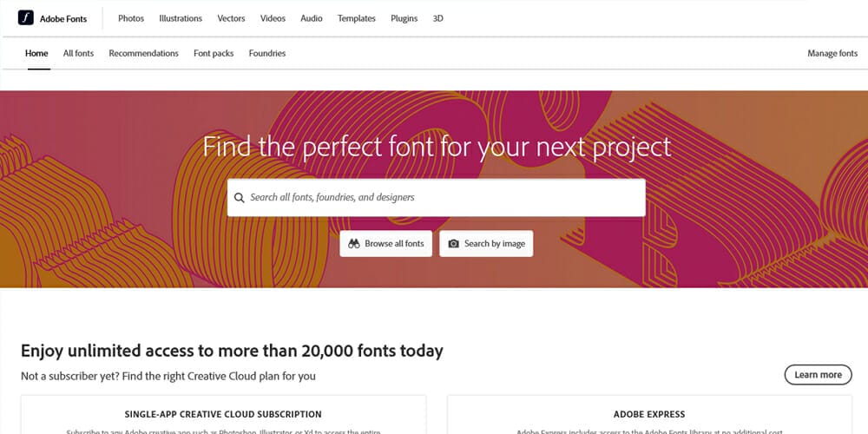
Task: Open the Adobe Fonts brand link
Action: (x=53, y=18)
